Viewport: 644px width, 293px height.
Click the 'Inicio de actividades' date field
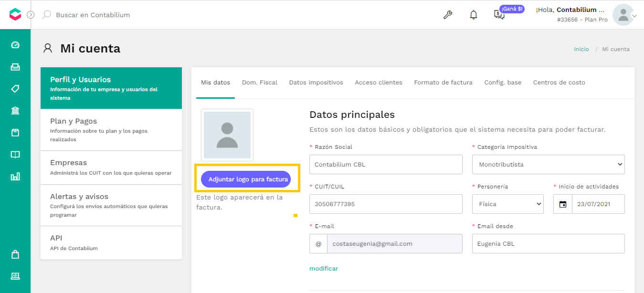coord(598,204)
